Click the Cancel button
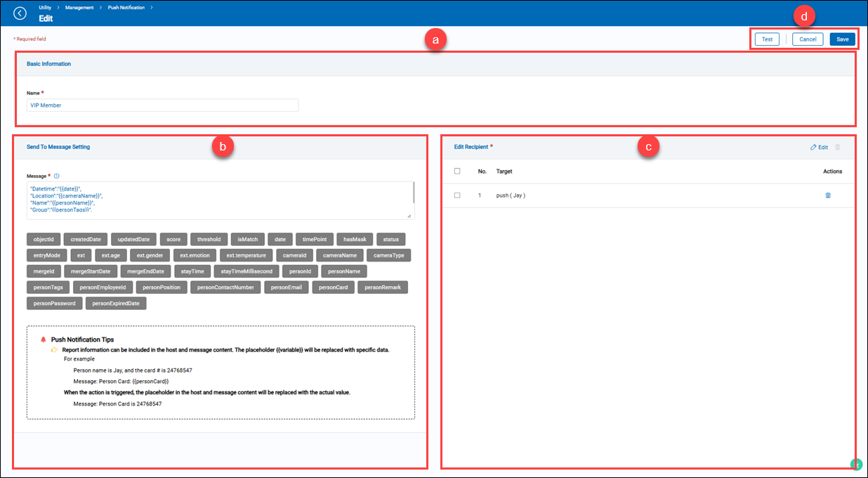868x478 pixels. (808, 39)
